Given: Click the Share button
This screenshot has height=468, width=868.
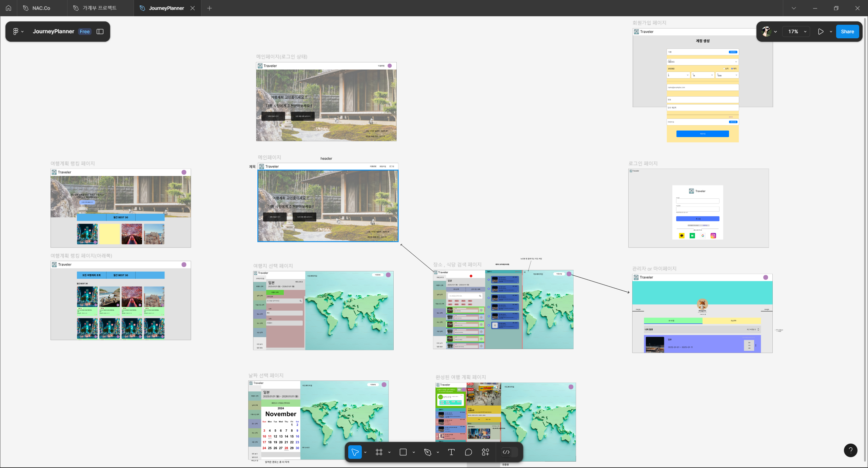Looking at the screenshot, I should [x=847, y=32].
